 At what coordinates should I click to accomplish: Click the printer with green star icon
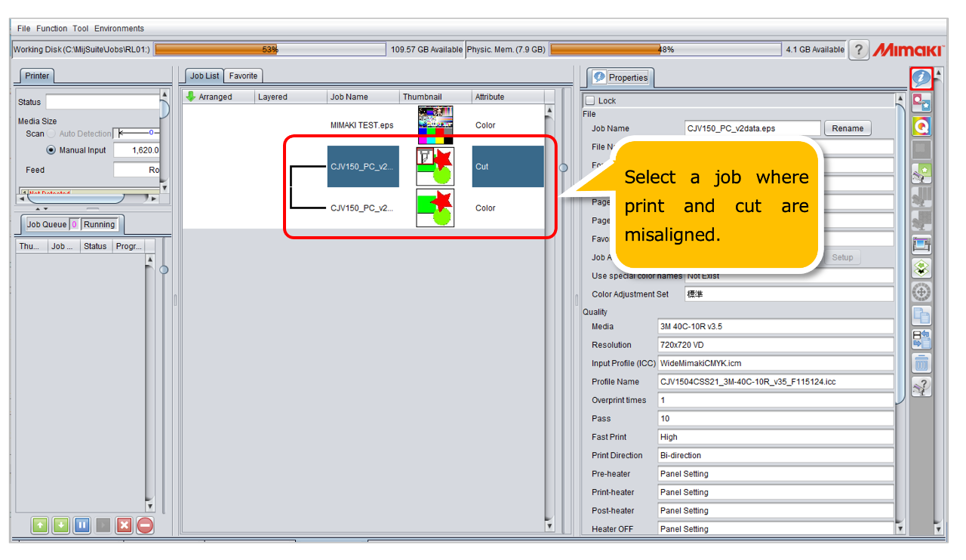click(921, 173)
